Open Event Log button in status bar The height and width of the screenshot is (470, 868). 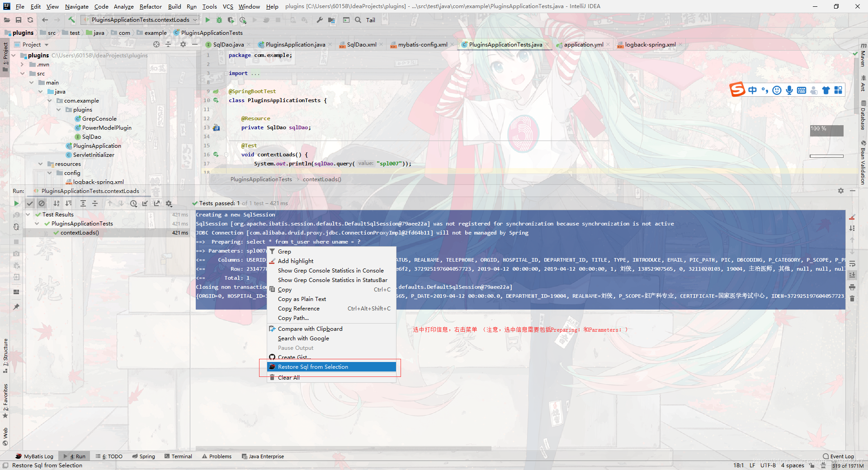[838, 456]
